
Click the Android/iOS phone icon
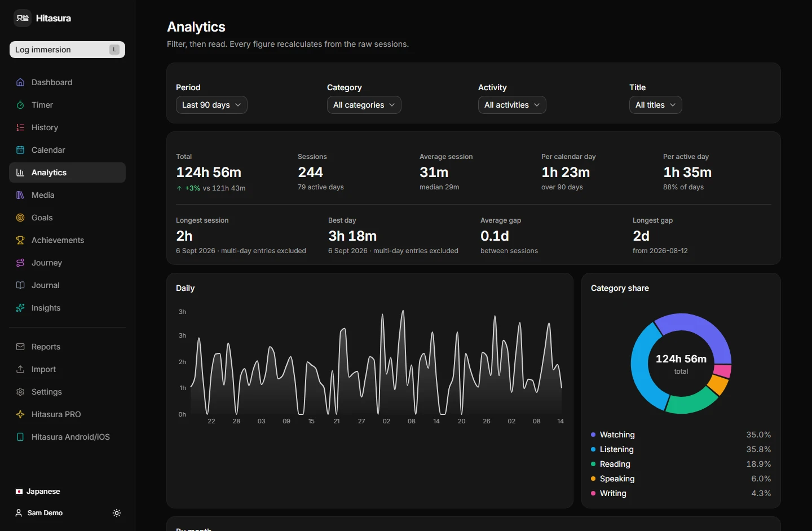tap(20, 437)
